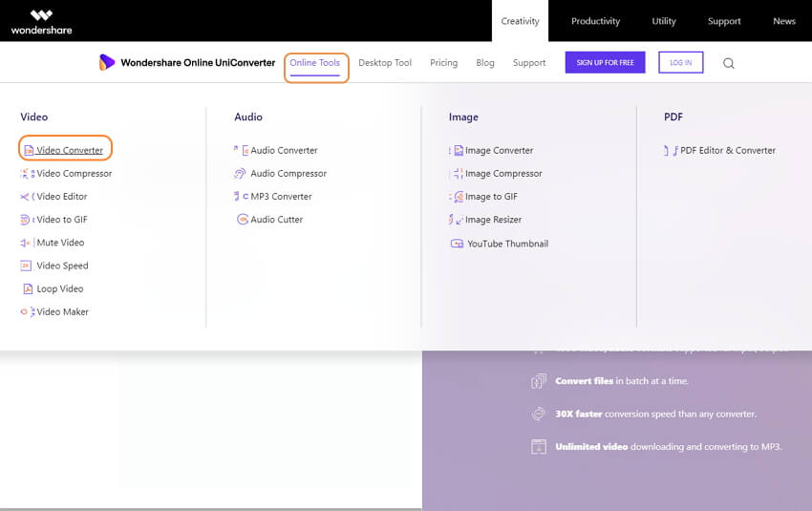812x511 pixels.
Task: Click the Loop Video icon
Action: click(28, 288)
